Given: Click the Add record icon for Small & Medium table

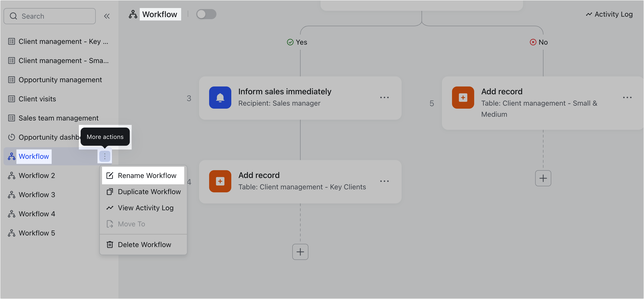Looking at the screenshot, I should click(463, 98).
